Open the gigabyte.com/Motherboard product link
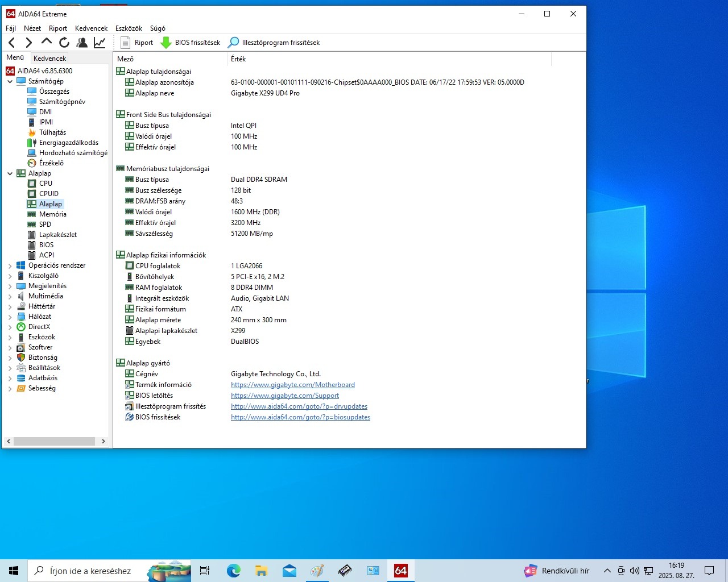This screenshot has height=582, width=728. pyautogui.click(x=292, y=385)
